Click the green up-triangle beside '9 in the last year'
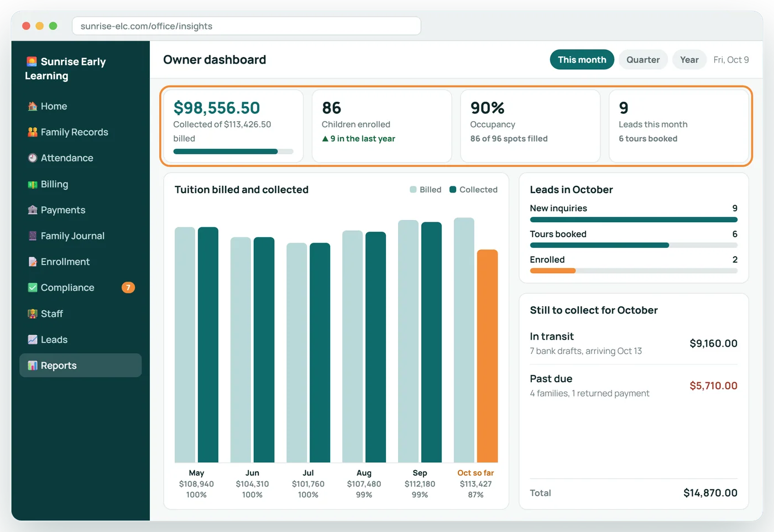This screenshot has width=774, height=532. click(x=325, y=139)
